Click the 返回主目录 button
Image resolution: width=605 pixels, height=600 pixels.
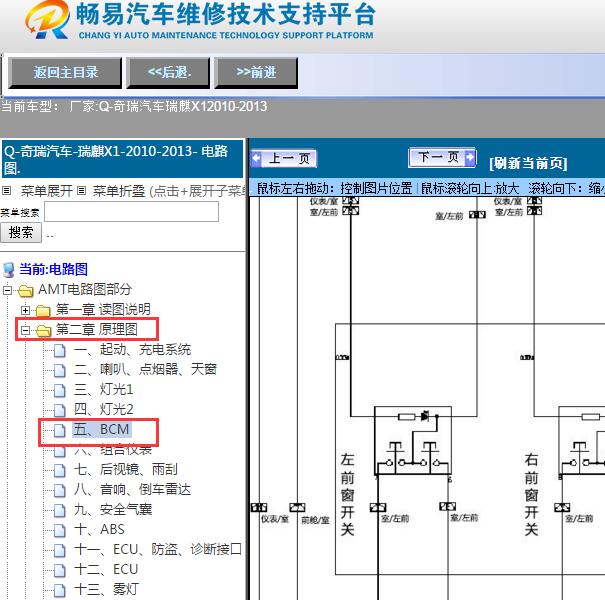point(65,73)
